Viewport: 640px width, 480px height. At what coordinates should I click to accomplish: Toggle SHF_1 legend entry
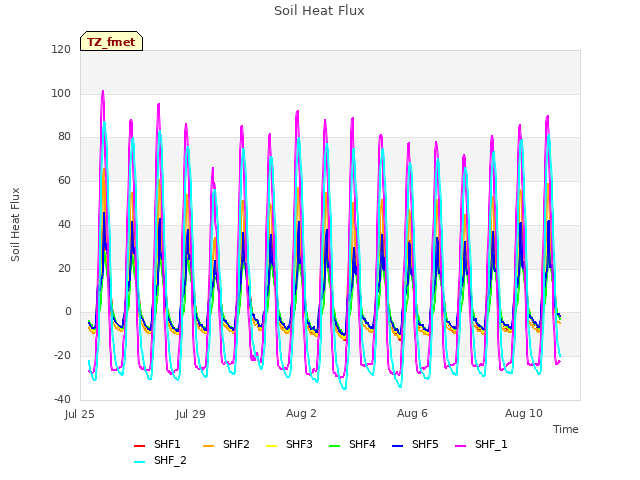point(481,444)
